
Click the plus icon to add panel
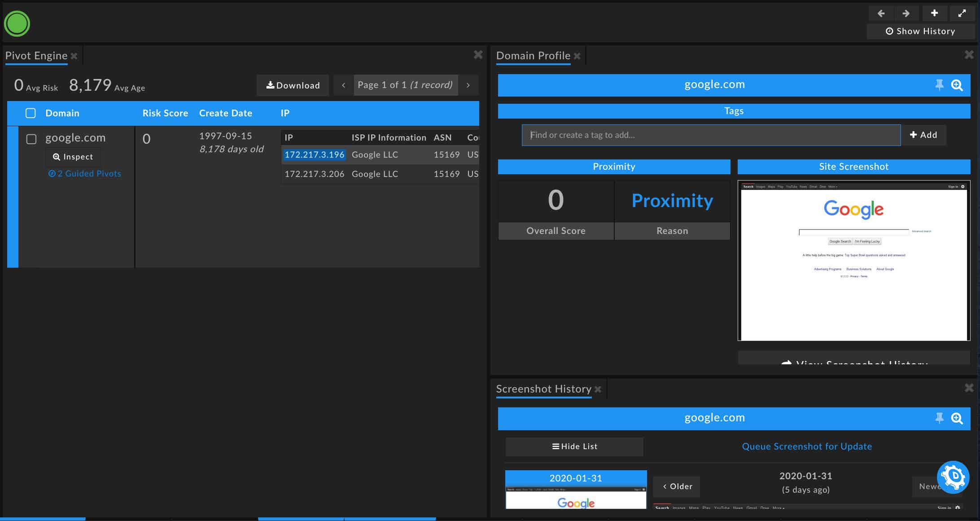tap(934, 13)
